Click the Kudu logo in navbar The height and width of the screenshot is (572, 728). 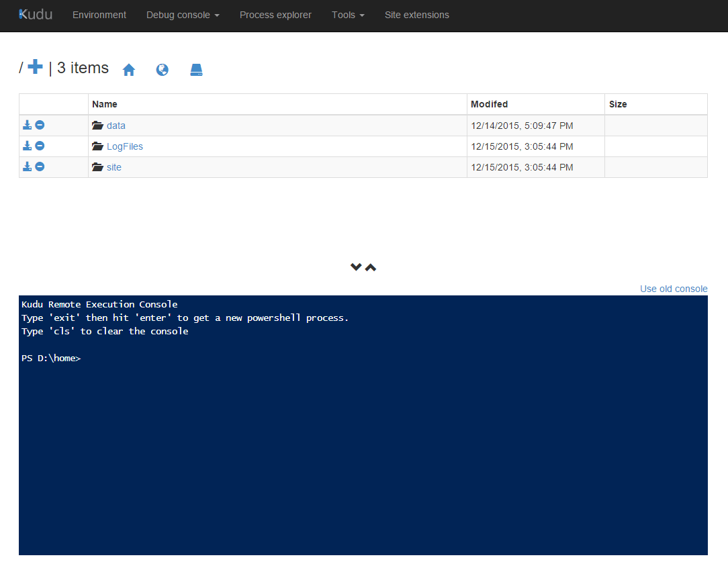click(36, 14)
